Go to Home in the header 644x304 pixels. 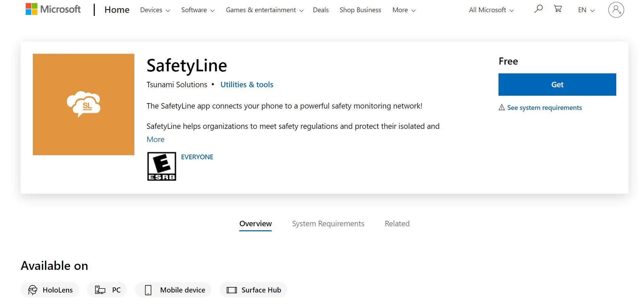coord(117,10)
